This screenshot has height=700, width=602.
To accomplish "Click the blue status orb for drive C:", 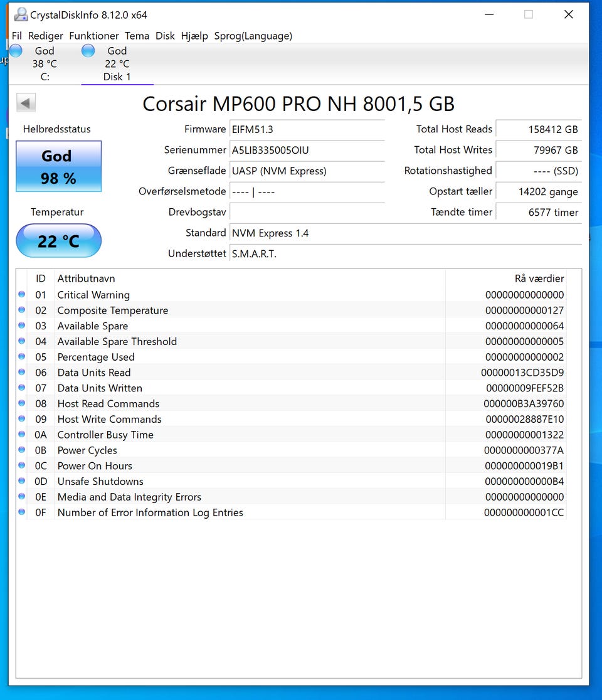I will (16, 50).
